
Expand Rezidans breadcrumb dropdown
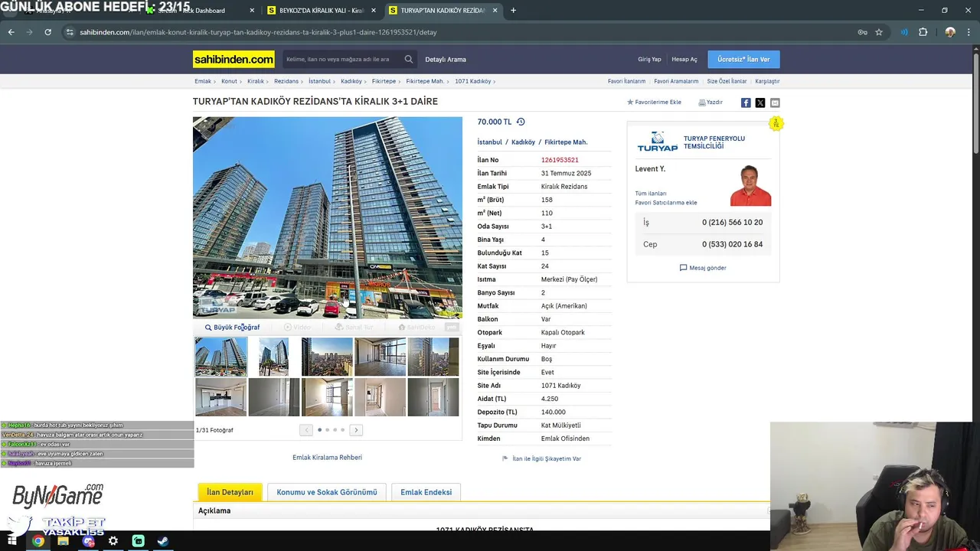coord(302,81)
